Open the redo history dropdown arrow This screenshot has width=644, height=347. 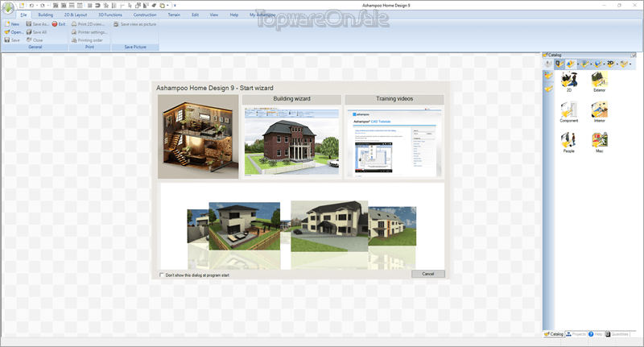click(48, 6)
